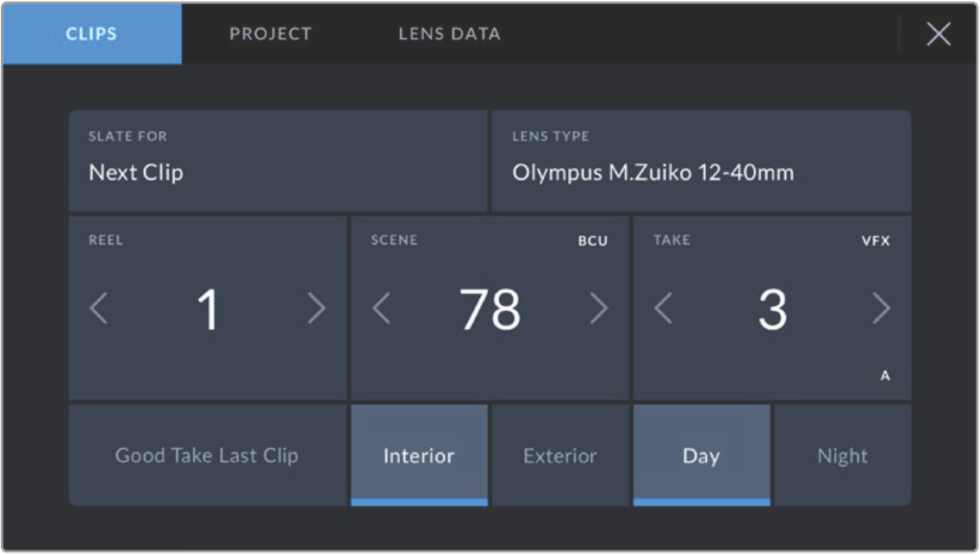980x554 pixels.
Task: Choose Night as time of shoot
Action: point(842,456)
